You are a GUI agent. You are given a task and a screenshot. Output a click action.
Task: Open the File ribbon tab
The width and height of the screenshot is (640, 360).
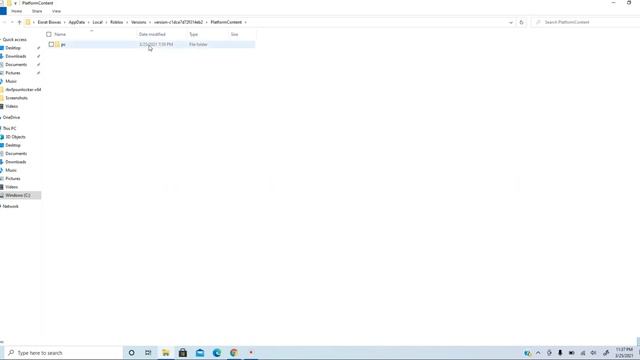pyautogui.click(x=3, y=11)
